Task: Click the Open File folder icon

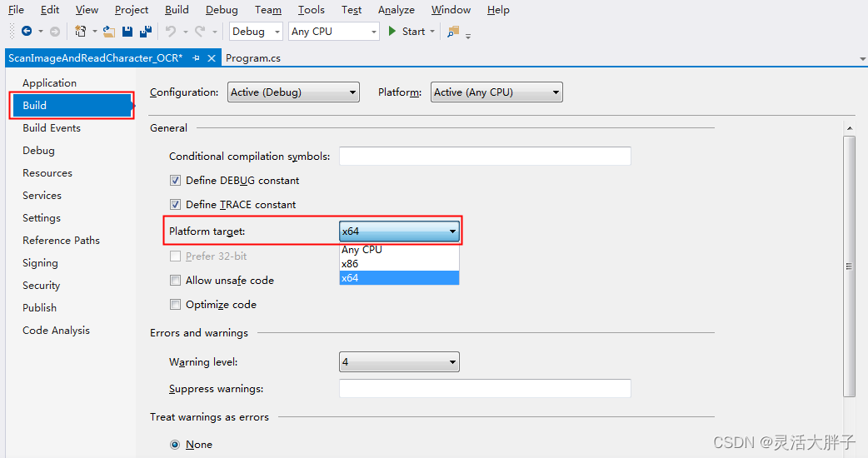Action: tap(109, 32)
